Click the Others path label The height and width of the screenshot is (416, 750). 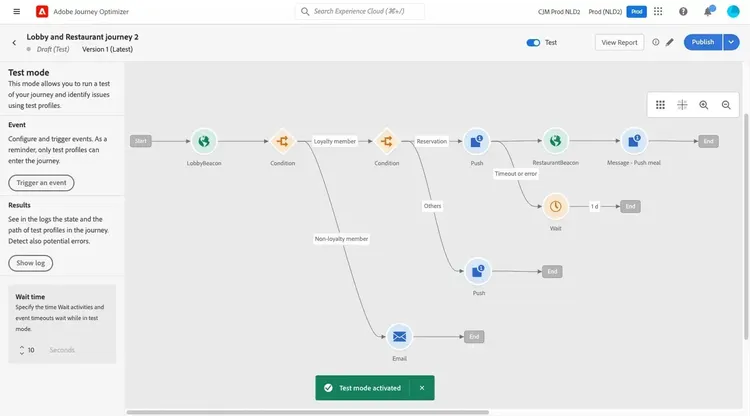(432, 206)
